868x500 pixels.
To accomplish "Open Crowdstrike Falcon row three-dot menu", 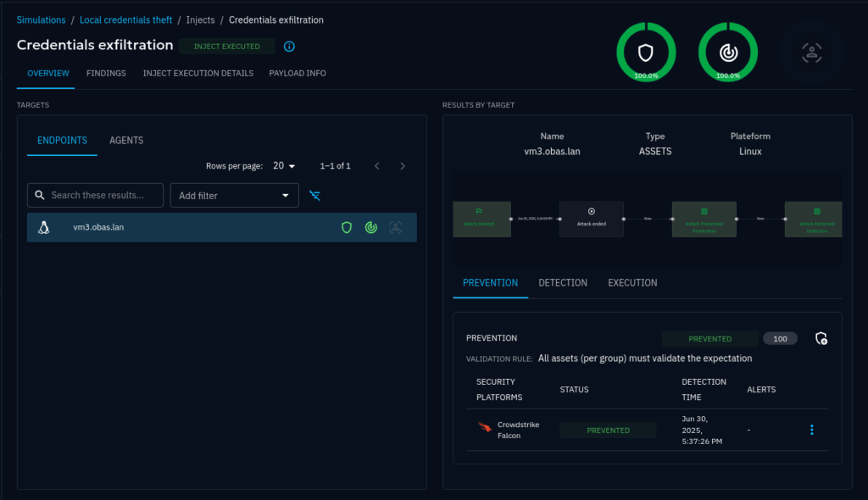I will point(811,431).
